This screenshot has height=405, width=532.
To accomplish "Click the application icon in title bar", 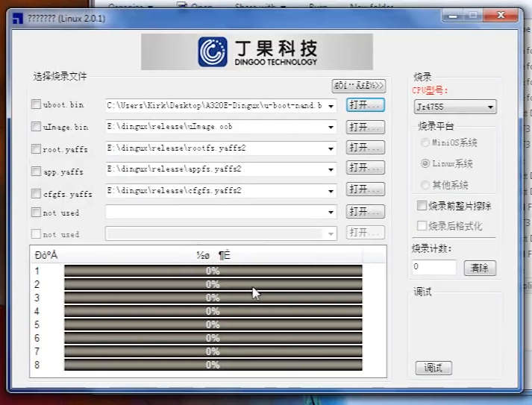I will point(18,19).
